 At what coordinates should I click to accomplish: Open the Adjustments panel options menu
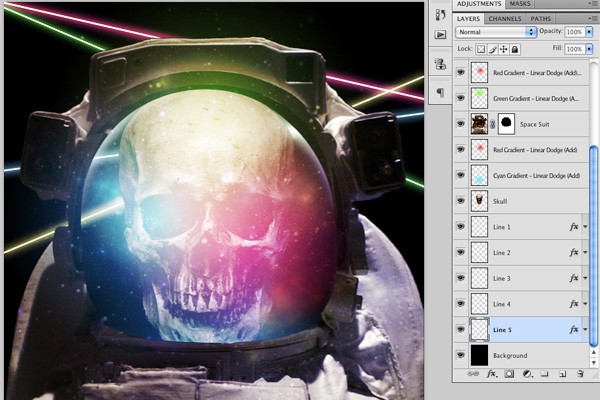tap(593, 3)
